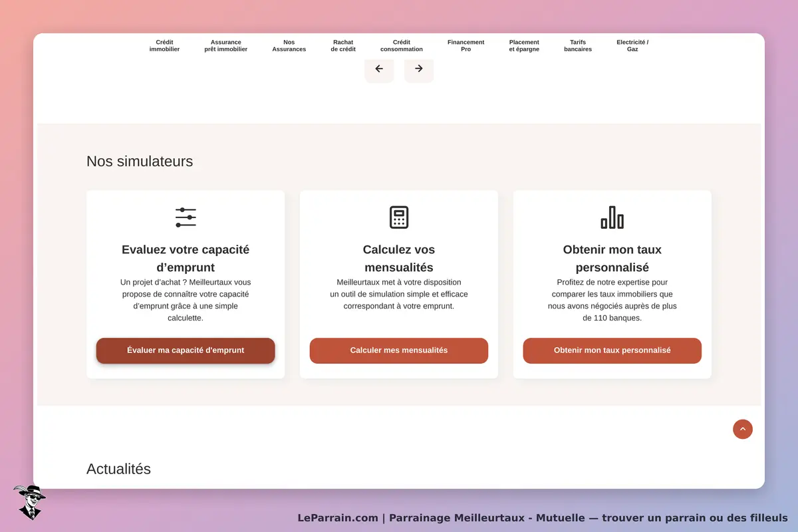Click the sliders icon above capacité d'emprunt
Screen dimensions: 798x532
coord(186,217)
